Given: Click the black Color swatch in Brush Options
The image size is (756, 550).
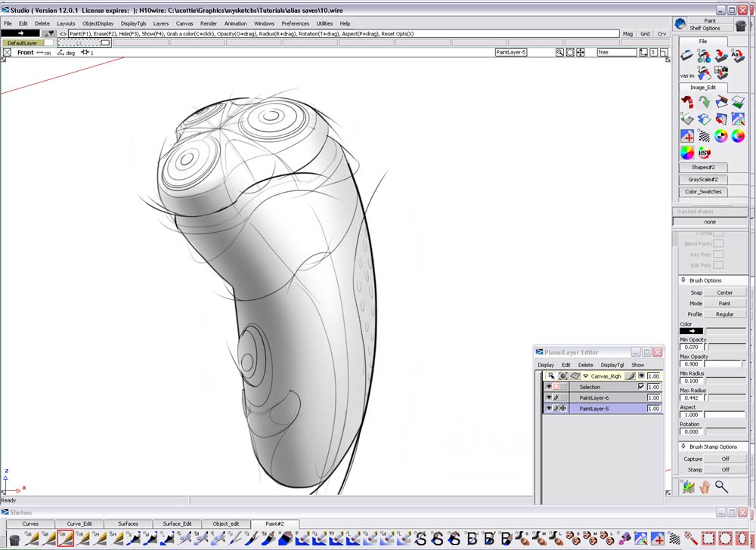Looking at the screenshot, I should [x=691, y=330].
